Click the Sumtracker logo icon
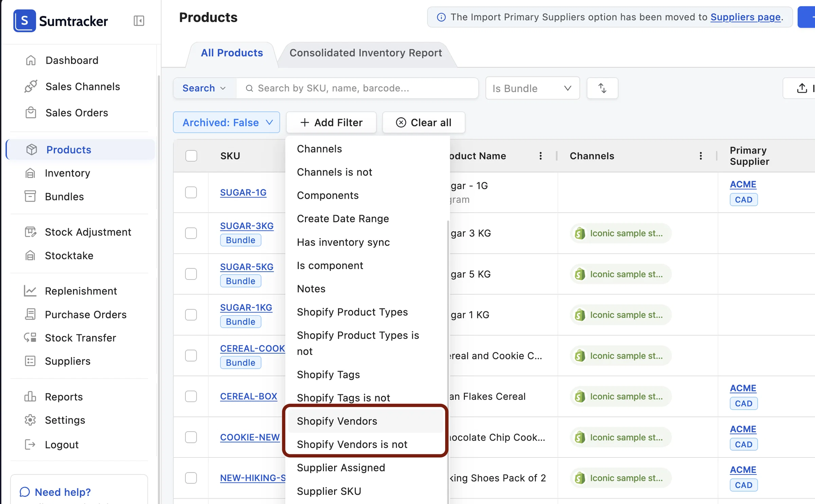815x504 pixels. (x=24, y=21)
